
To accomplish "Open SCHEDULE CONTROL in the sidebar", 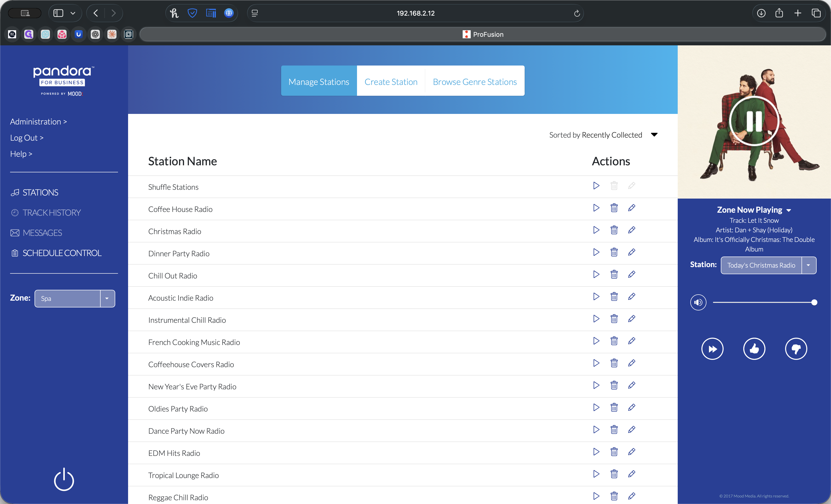I will (56, 253).
